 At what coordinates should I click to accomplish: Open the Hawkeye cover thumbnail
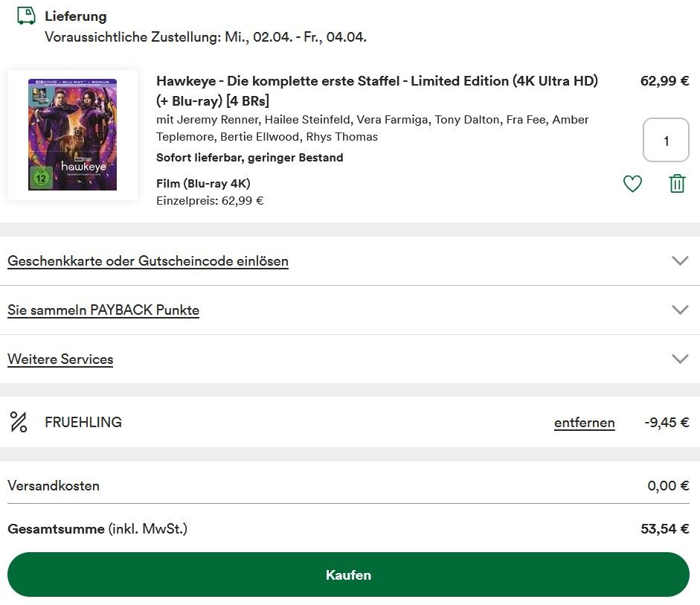point(72,135)
